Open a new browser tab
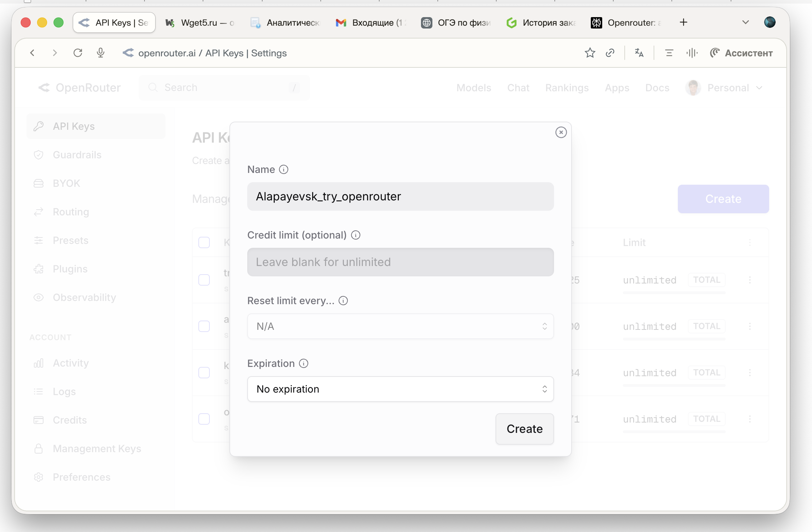Screen dimensions: 812x532 (684, 22)
